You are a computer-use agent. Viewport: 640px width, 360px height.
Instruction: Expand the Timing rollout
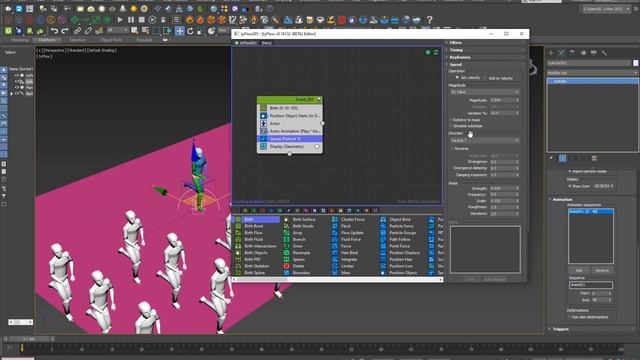coord(485,50)
